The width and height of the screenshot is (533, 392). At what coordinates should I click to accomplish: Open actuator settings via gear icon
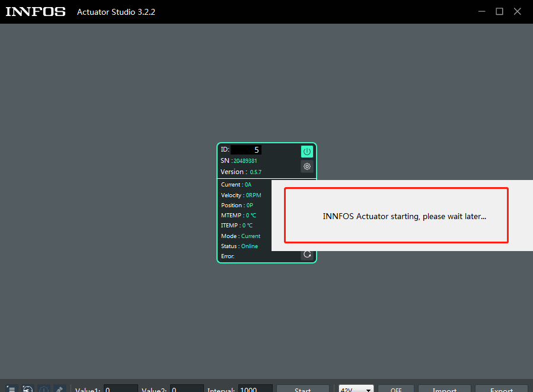[307, 166]
